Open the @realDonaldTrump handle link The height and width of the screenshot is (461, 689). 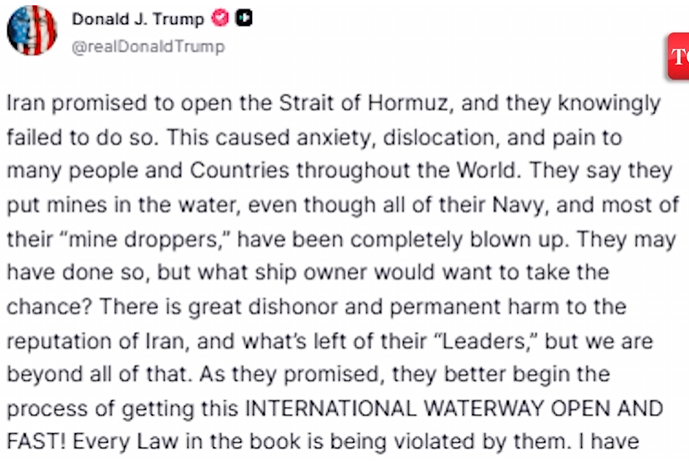coord(148,46)
